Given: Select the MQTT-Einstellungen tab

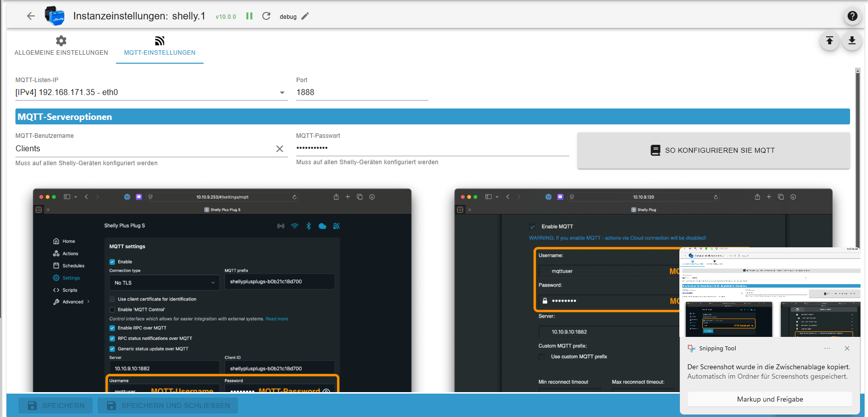Looking at the screenshot, I should point(160,46).
